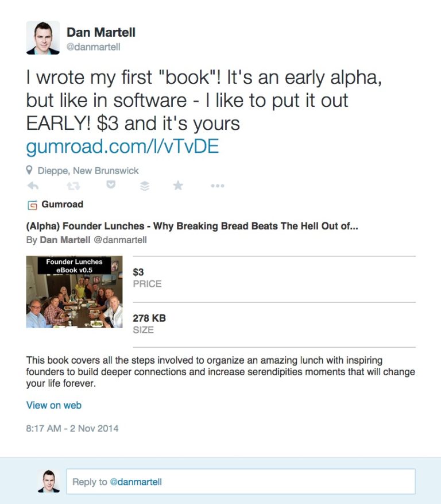Open the Dieppe, New Brunswick location
441x504 pixels.
click(88, 171)
